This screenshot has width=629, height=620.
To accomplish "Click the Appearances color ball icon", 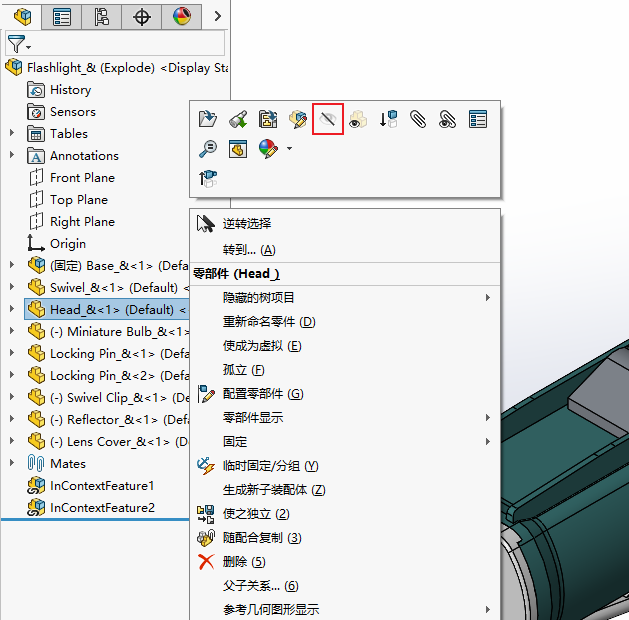I will [x=266, y=149].
